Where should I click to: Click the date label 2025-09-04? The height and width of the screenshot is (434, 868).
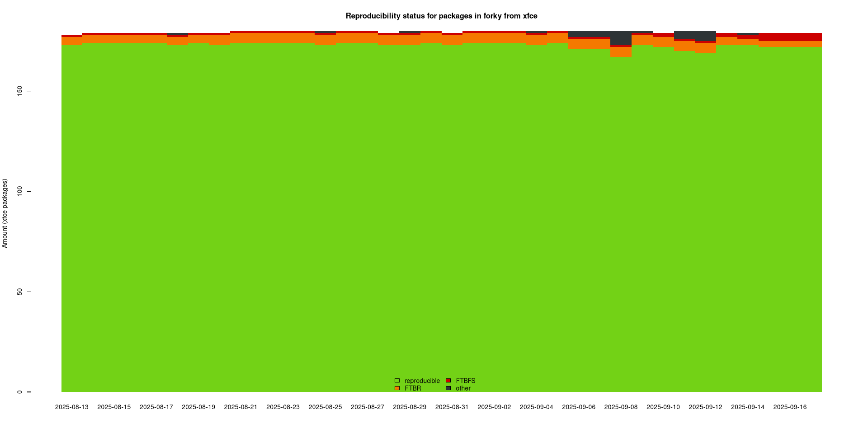[x=537, y=407]
